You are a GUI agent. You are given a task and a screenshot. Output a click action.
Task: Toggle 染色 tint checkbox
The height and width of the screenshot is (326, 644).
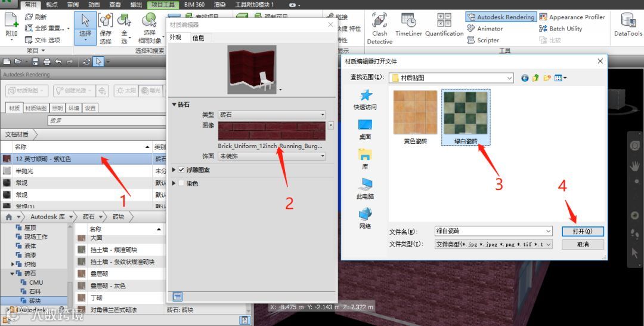[x=181, y=183]
